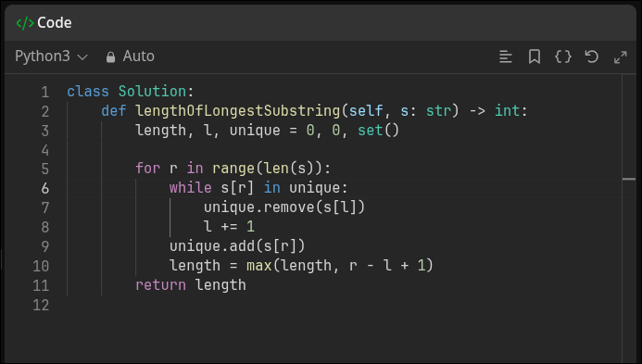
Task: Click the scrollbar position marker at right
Action: click(x=629, y=179)
